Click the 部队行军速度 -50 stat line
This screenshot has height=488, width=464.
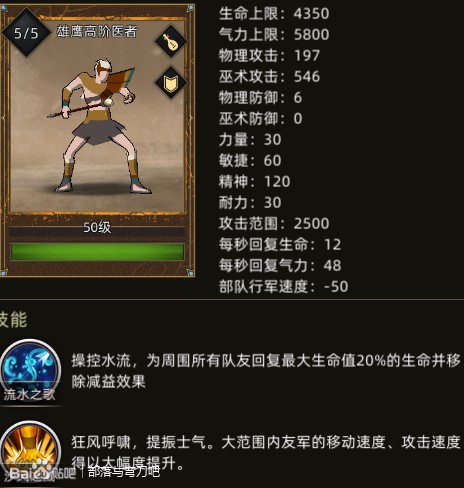[284, 286]
